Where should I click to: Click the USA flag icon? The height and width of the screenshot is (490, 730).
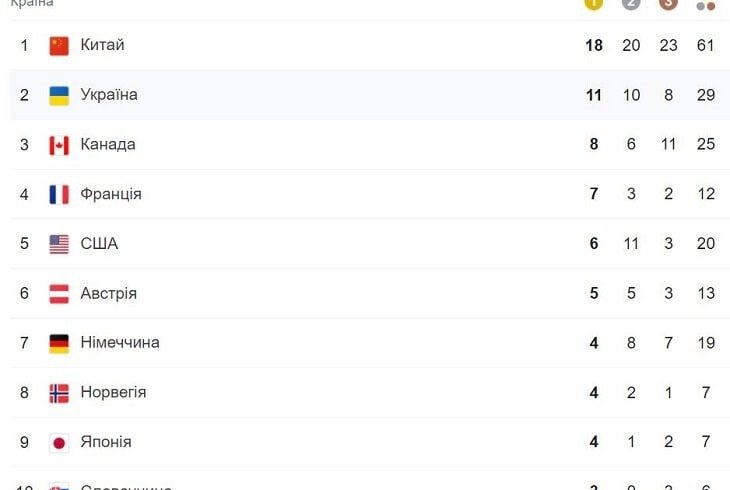click(x=59, y=244)
